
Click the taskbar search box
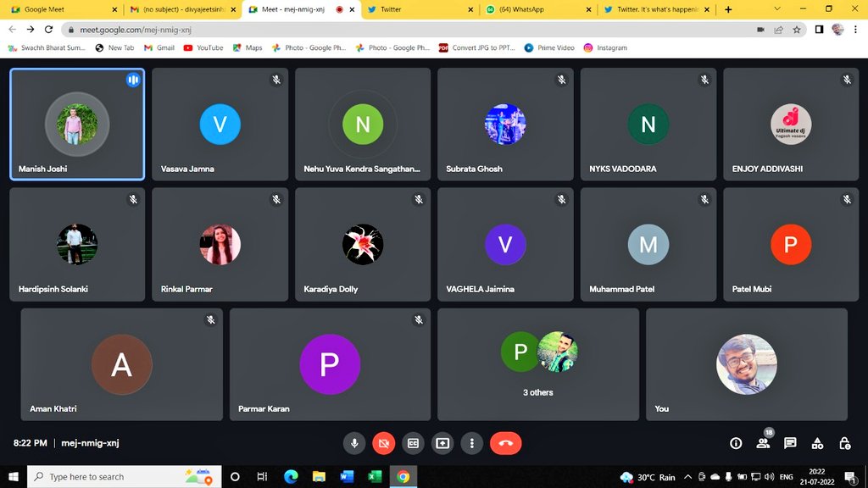click(124, 476)
